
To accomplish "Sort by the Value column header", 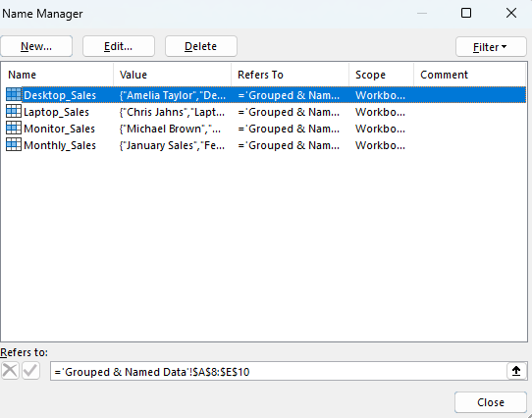I will click(173, 75).
